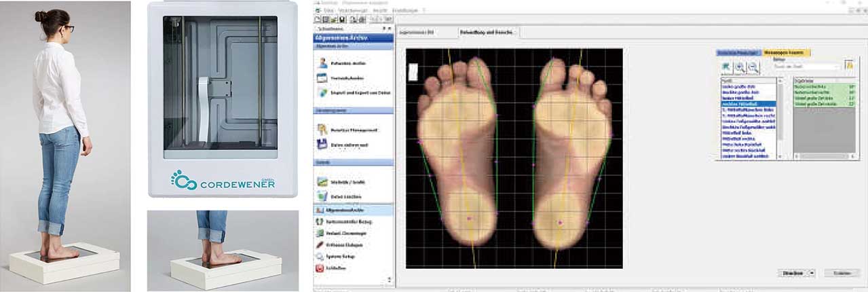Select the first row in the points list
The image size is (868, 292).
[749, 86]
